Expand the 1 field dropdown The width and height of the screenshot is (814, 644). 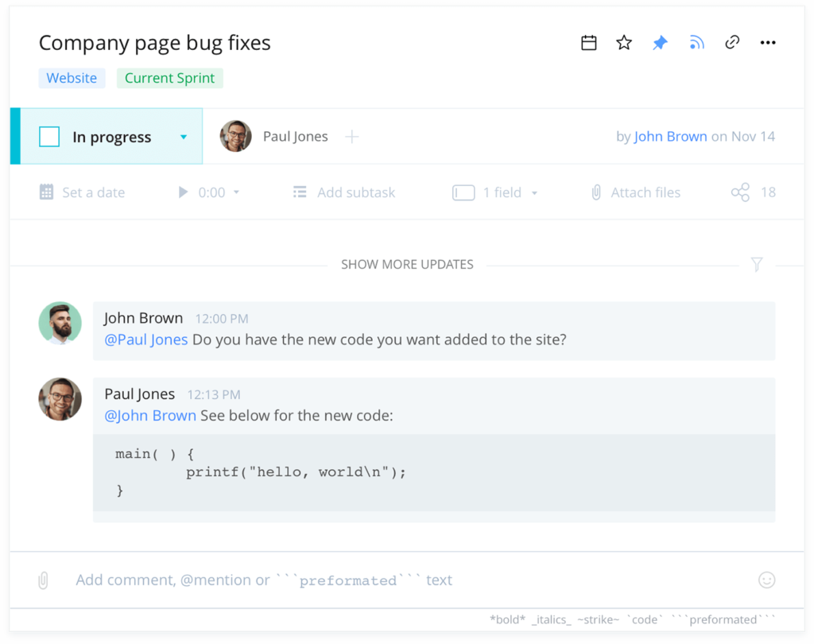tap(534, 192)
